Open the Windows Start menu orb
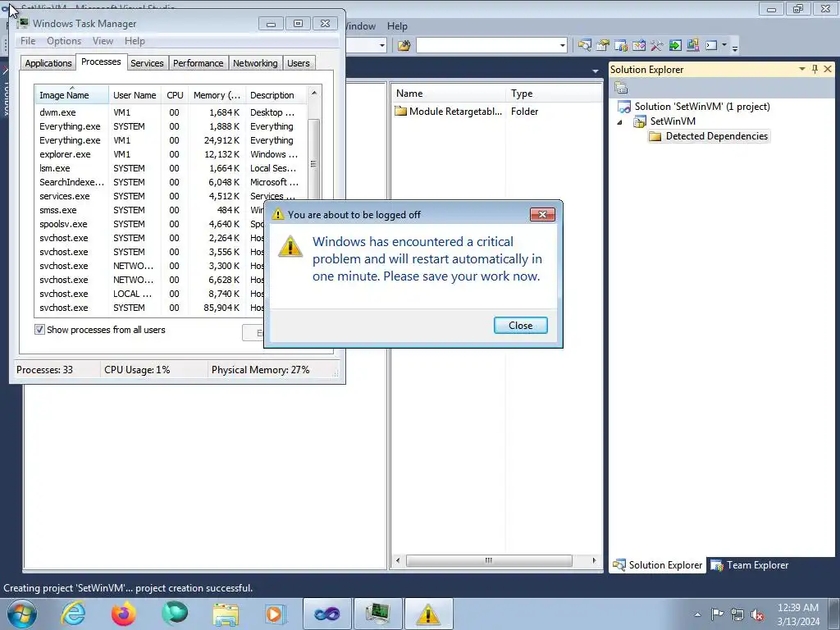Viewport: 840px width, 630px height. (x=22, y=614)
